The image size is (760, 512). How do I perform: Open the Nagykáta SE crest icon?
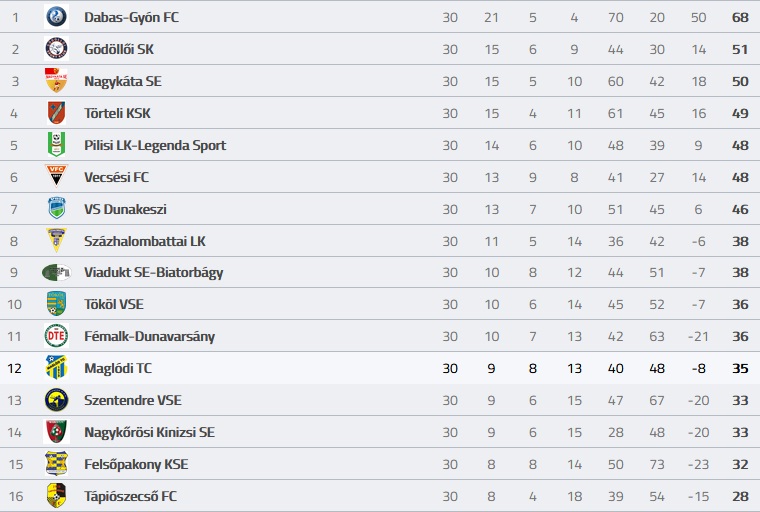tap(56, 80)
